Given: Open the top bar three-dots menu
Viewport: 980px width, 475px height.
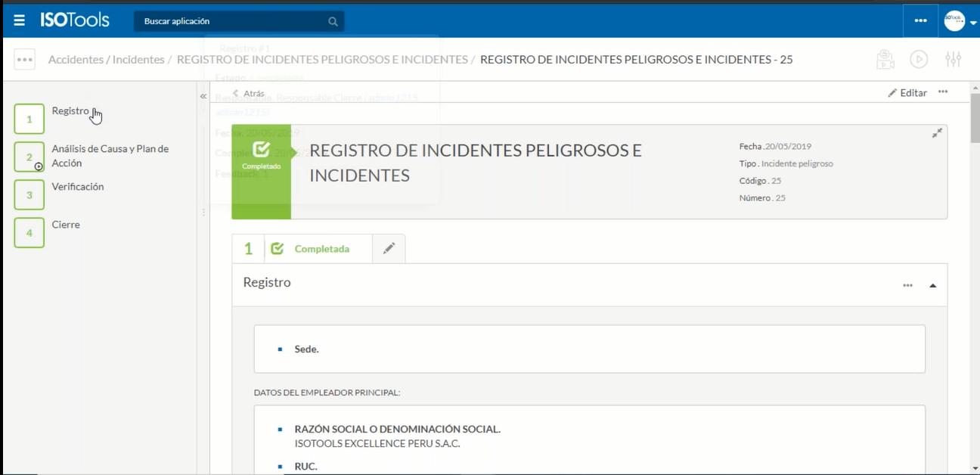Looking at the screenshot, I should point(920,20).
